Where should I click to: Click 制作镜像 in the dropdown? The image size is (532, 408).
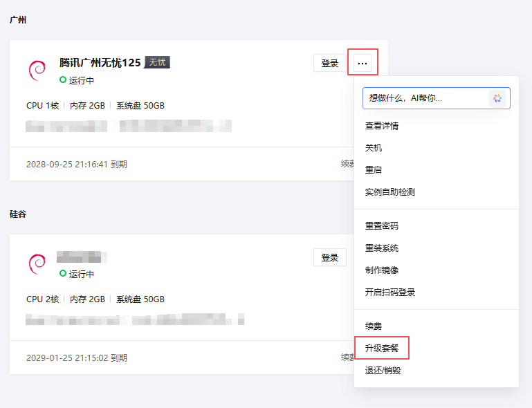[382, 270]
